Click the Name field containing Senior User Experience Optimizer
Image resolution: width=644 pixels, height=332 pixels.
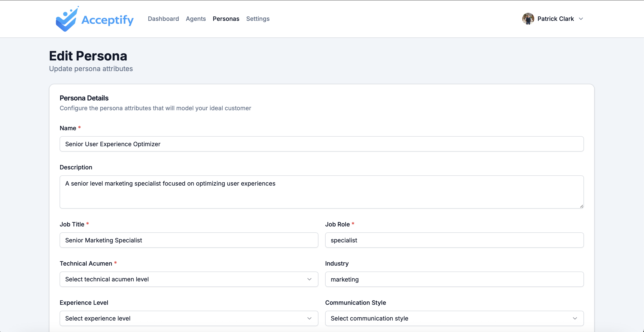(322, 144)
